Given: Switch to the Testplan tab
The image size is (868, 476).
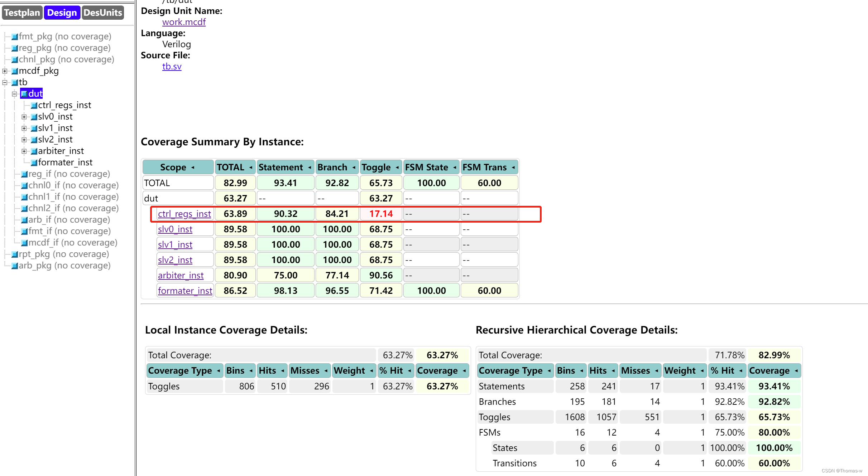Looking at the screenshot, I should [x=22, y=13].
